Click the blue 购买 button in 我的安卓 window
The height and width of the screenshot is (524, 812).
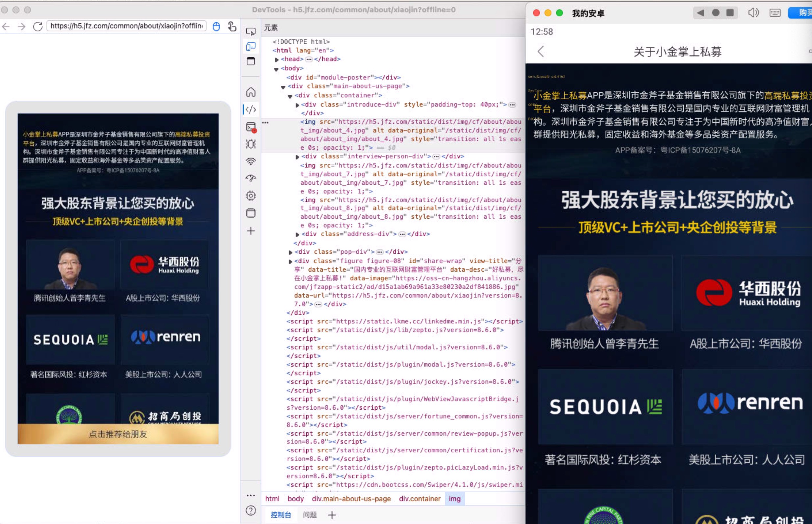coord(801,13)
